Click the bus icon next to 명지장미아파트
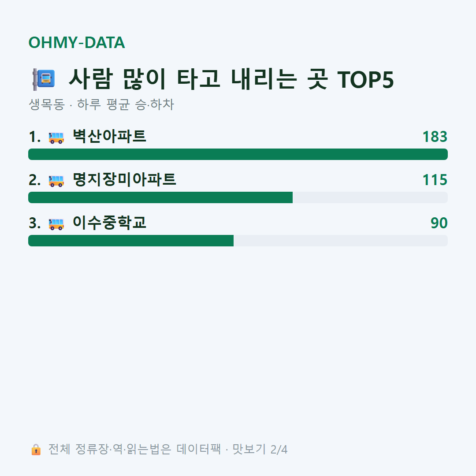476x476 pixels. (56, 181)
